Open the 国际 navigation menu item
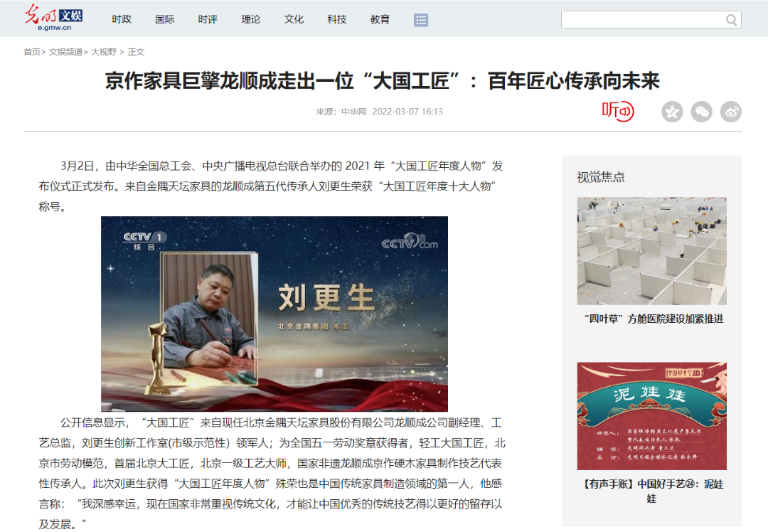The width and height of the screenshot is (768, 532). (164, 20)
